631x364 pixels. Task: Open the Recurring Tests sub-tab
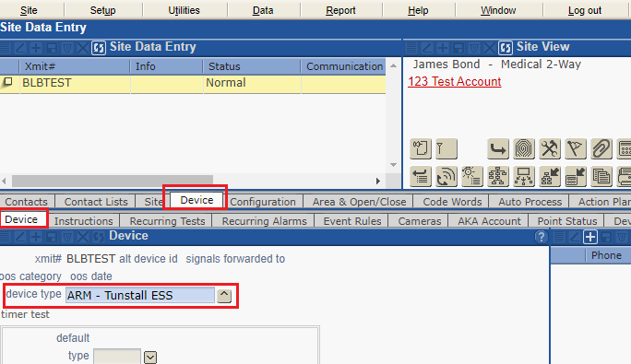[x=167, y=221]
